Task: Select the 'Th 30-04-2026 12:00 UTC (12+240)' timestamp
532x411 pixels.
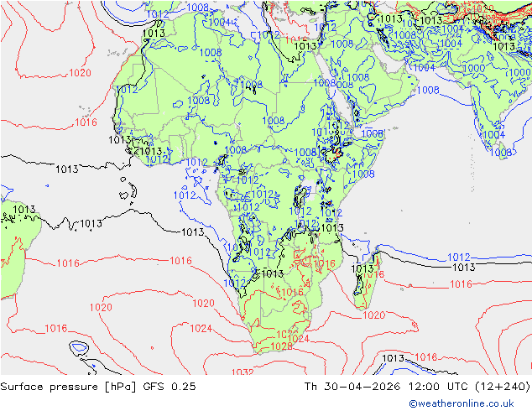Action: 417,387
